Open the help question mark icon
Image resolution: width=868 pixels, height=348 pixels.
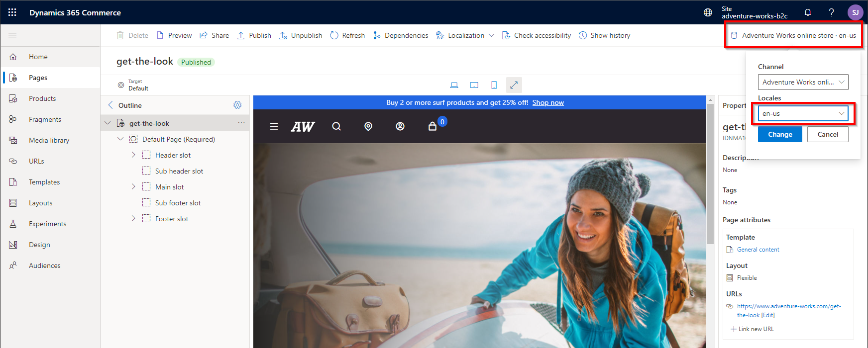tap(831, 12)
